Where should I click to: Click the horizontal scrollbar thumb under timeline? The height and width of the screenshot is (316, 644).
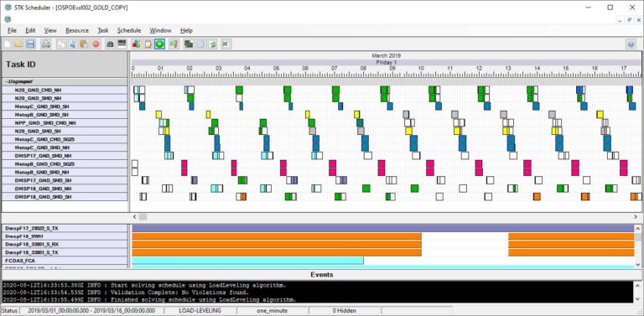tap(143, 217)
